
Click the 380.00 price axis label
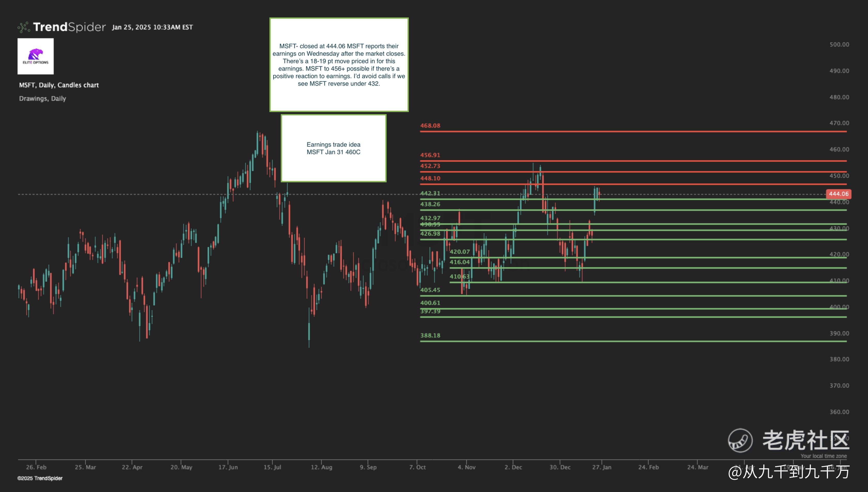(839, 359)
